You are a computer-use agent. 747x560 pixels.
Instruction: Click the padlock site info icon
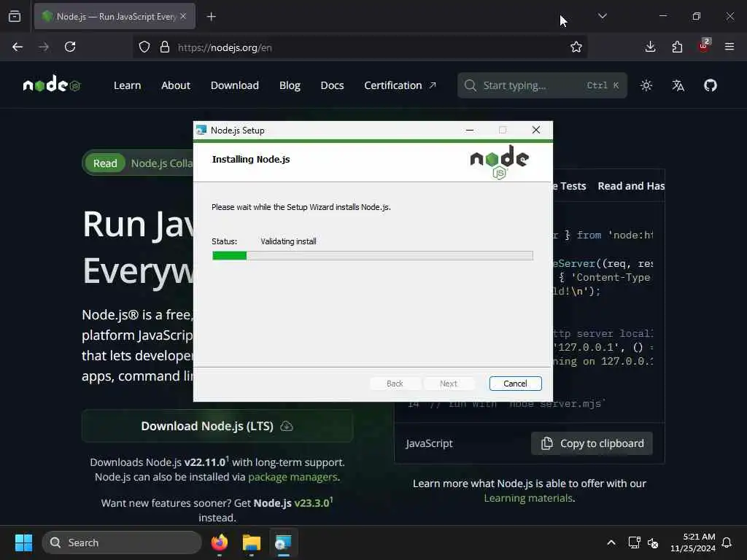(x=165, y=47)
